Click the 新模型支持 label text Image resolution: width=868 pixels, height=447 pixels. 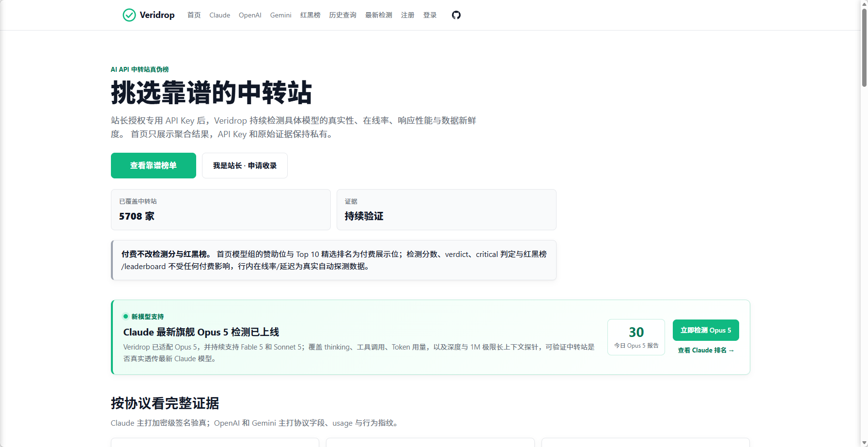point(148,317)
